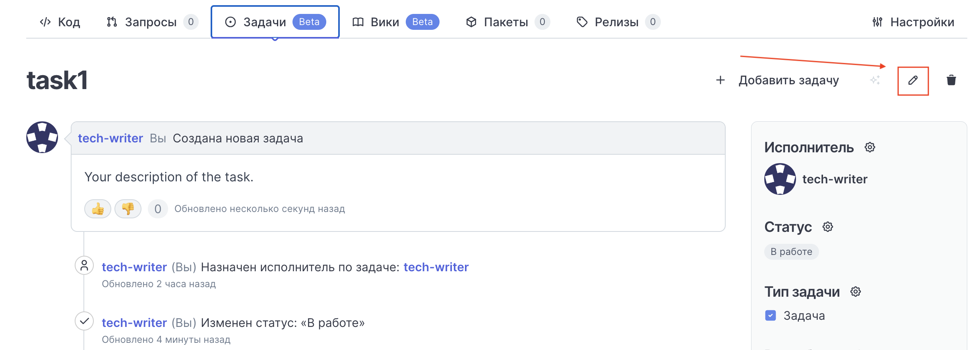Click the merge request icon on Запросы tab
The image size is (980, 350).
(112, 22)
